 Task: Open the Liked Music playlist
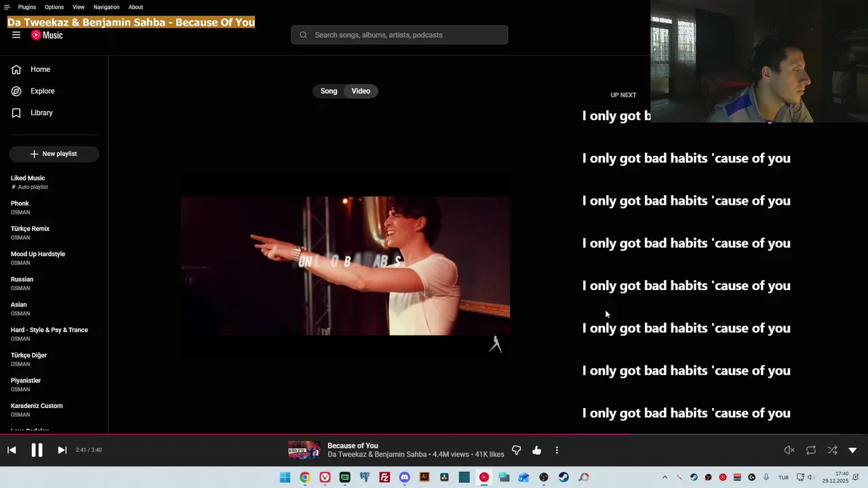pyautogui.click(x=54, y=182)
